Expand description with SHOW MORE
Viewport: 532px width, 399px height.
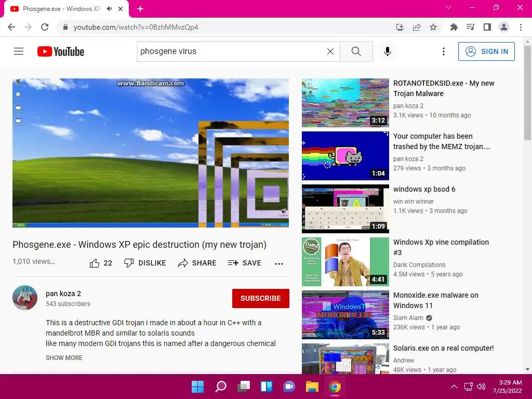click(x=64, y=357)
